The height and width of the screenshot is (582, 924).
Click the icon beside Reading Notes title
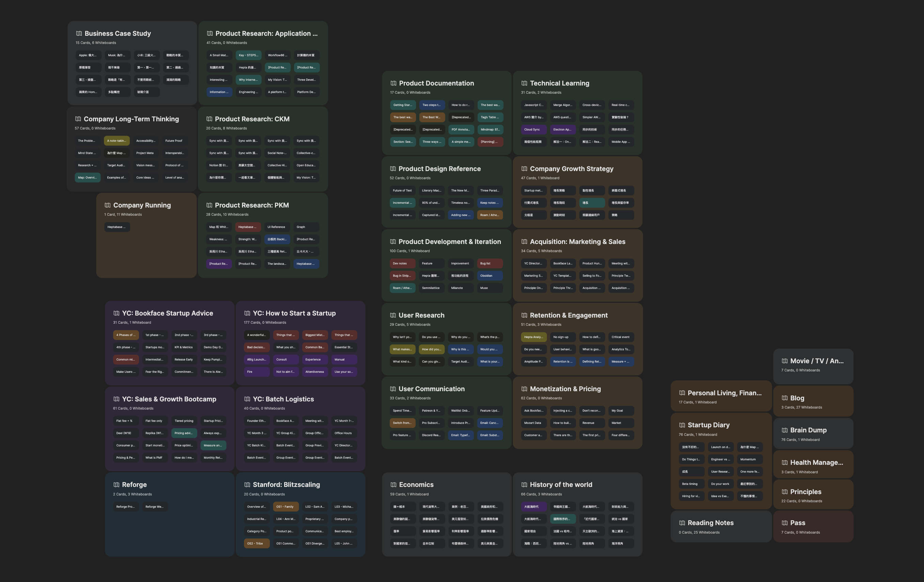pyautogui.click(x=682, y=523)
